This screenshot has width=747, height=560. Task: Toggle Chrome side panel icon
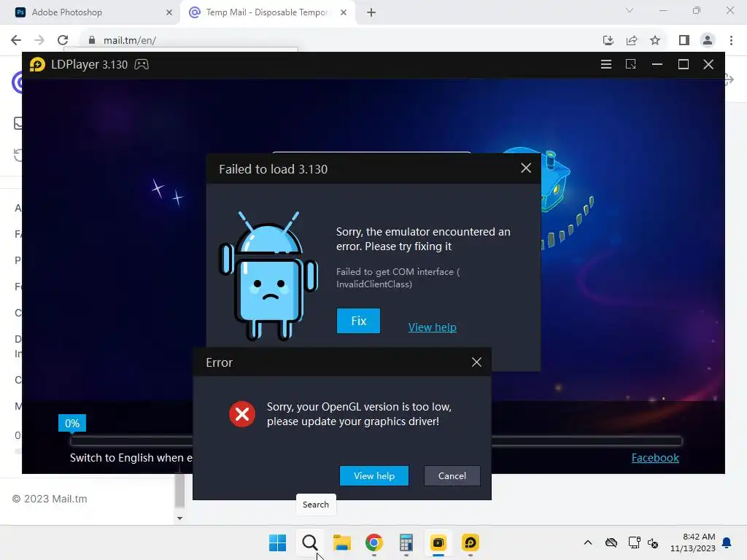[684, 41]
